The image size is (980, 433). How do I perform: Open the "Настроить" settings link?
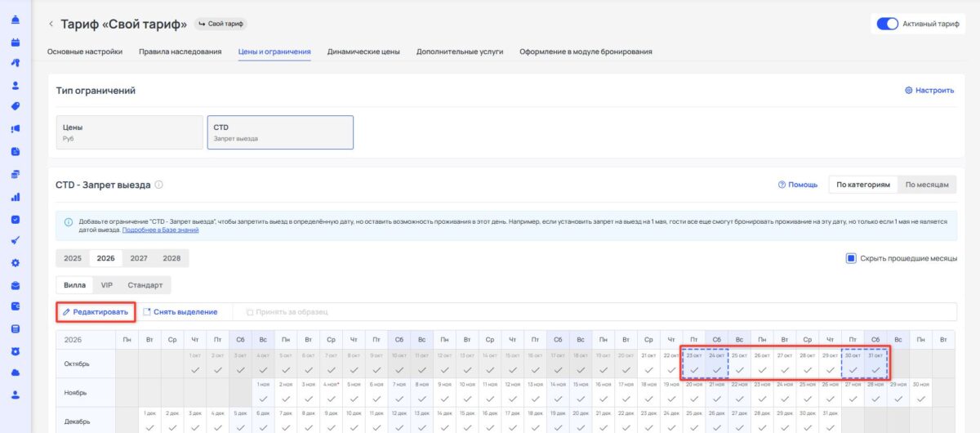pyautogui.click(x=929, y=91)
